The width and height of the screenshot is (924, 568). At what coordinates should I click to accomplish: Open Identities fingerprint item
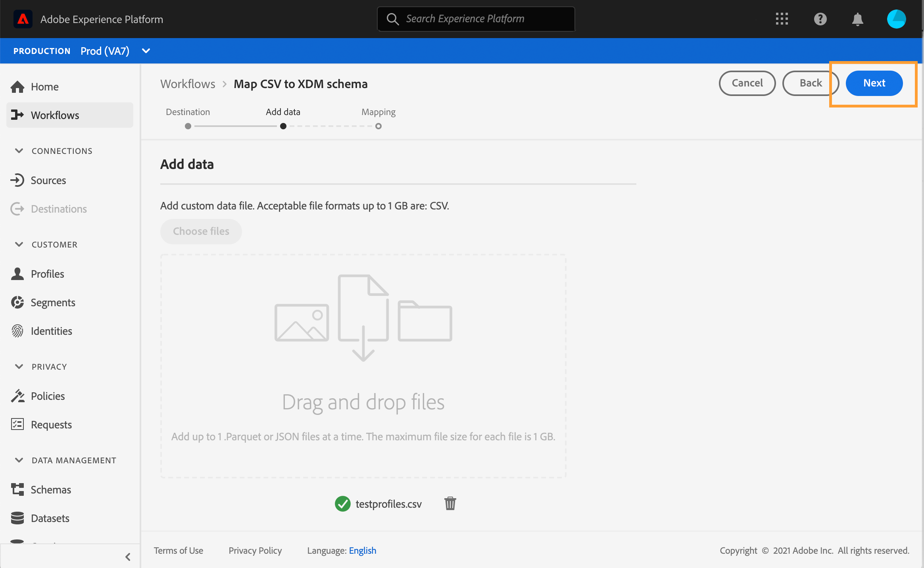[x=51, y=331]
